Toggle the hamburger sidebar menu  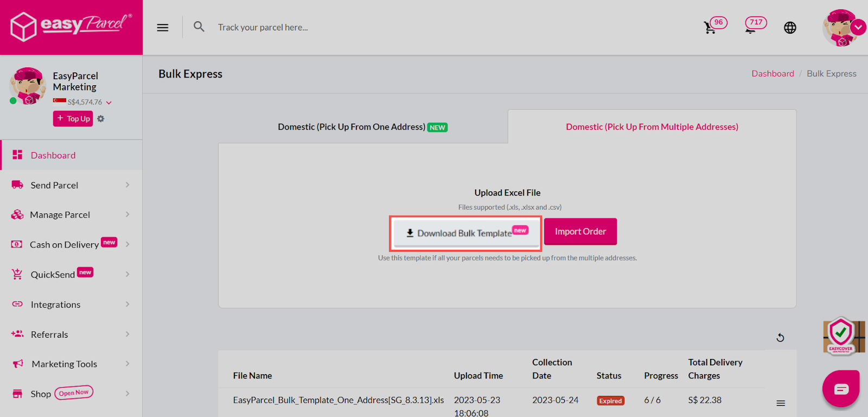(163, 27)
